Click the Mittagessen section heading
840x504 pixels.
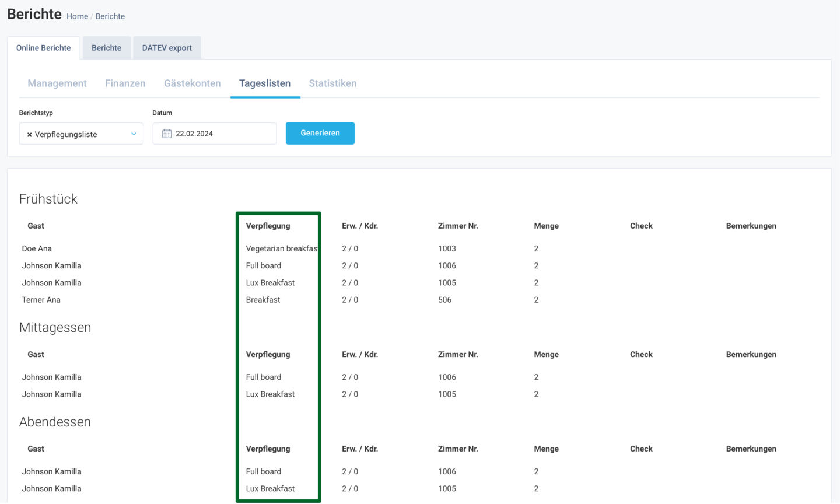click(x=55, y=328)
